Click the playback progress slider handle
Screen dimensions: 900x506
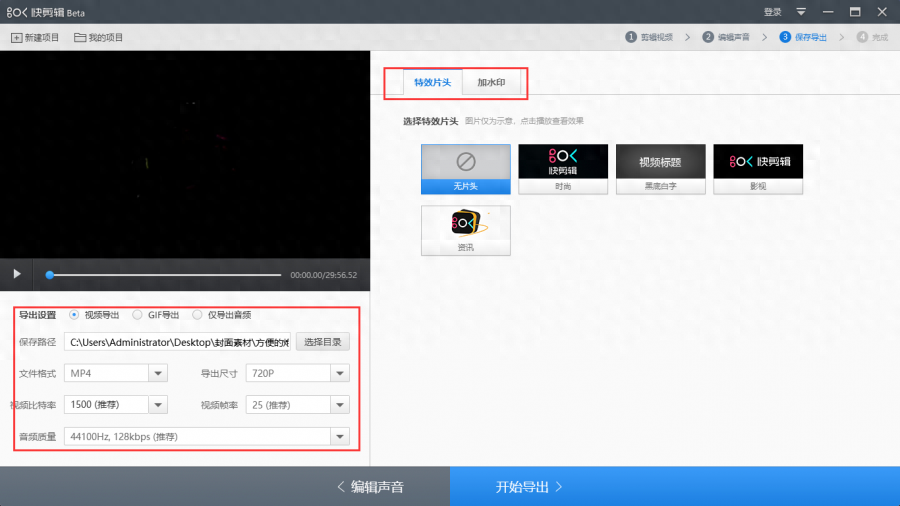coord(50,275)
